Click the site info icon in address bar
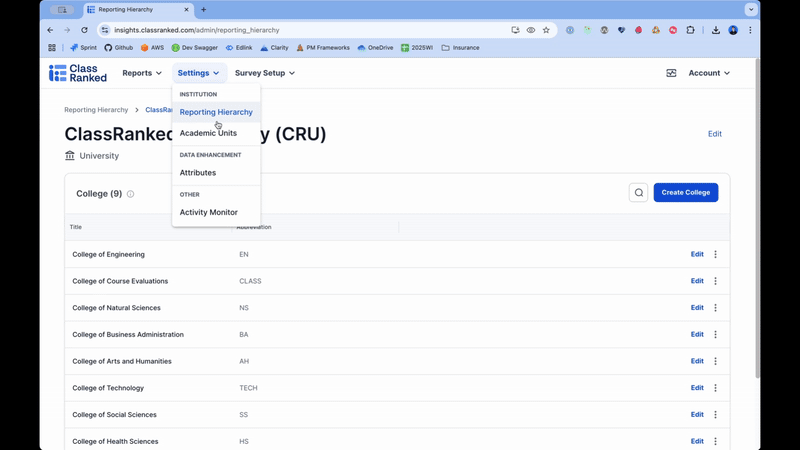Image resolution: width=800 pixels, height=450 pixels. (105, 30)
